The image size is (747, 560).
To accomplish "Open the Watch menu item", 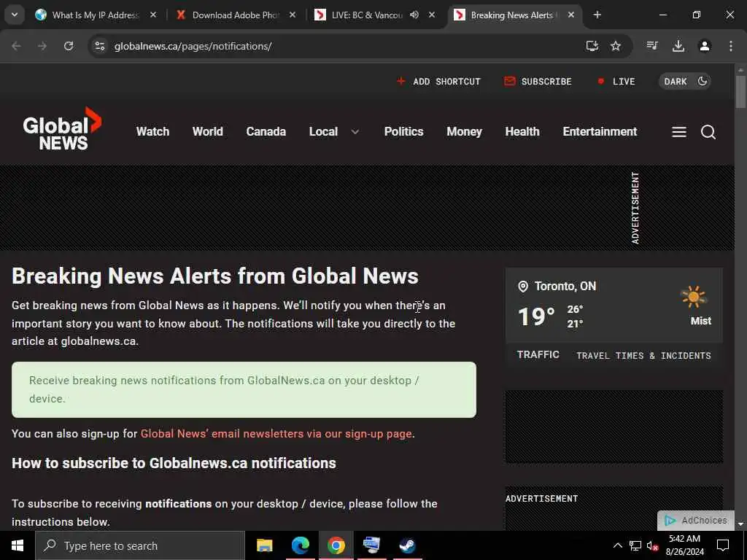I will (152, 131).
